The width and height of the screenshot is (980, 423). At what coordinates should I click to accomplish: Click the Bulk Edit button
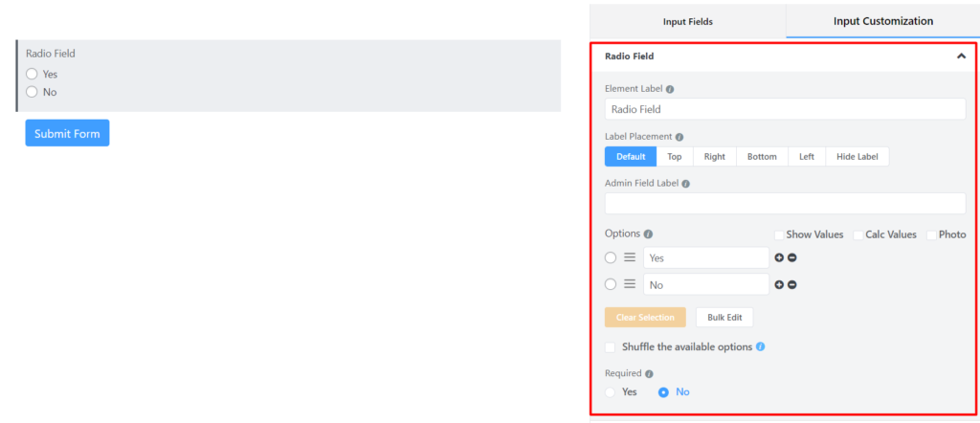724,318
